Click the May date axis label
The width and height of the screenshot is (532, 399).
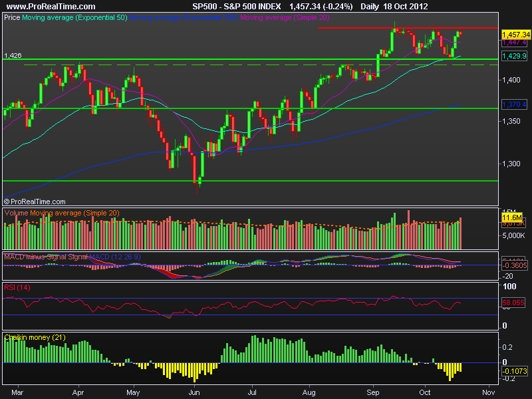133,392
